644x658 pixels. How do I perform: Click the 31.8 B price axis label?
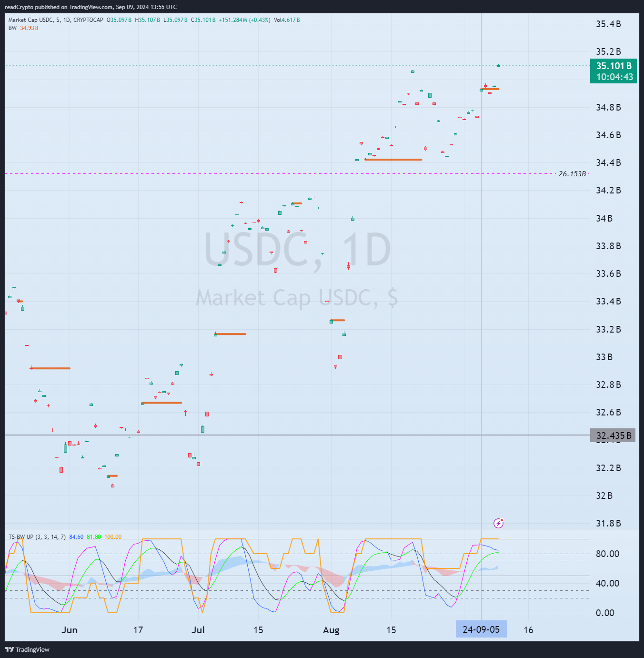coord(608,523)
